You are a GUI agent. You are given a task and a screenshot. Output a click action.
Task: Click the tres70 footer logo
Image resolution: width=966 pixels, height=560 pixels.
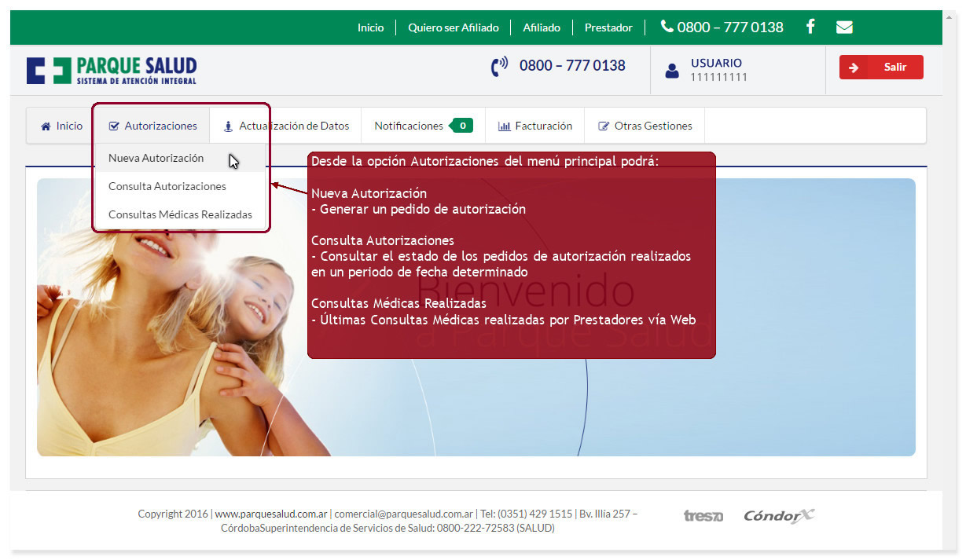703,516
